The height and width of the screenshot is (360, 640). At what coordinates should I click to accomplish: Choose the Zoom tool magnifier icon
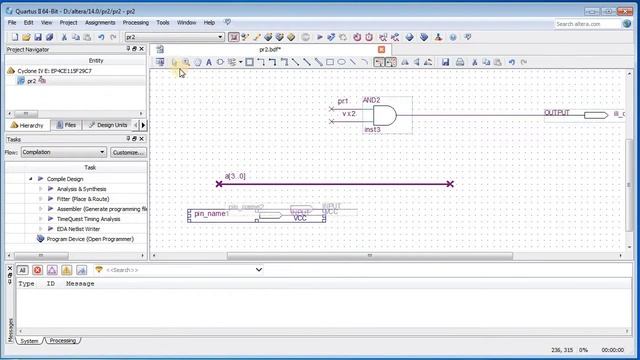[186, 62]
